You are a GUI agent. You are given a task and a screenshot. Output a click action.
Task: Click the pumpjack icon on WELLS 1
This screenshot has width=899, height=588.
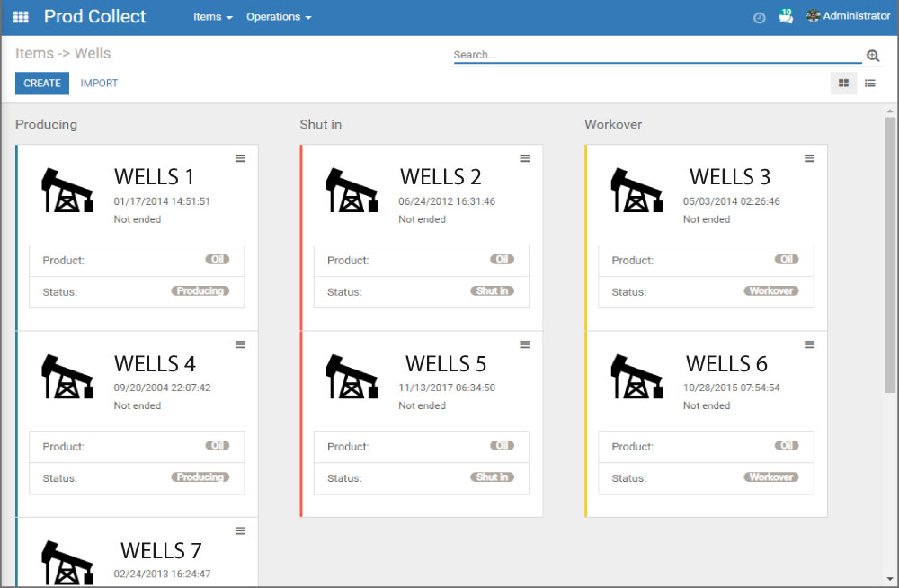(67, 189)
